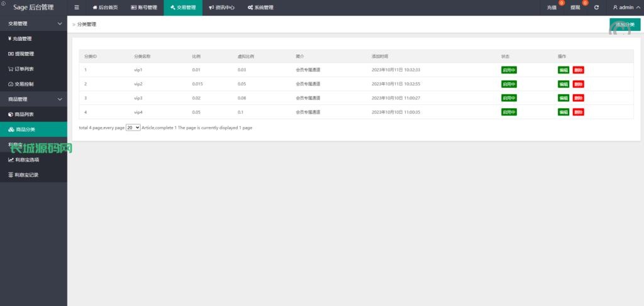Open the 系统管理 top tab

[260, 8]
